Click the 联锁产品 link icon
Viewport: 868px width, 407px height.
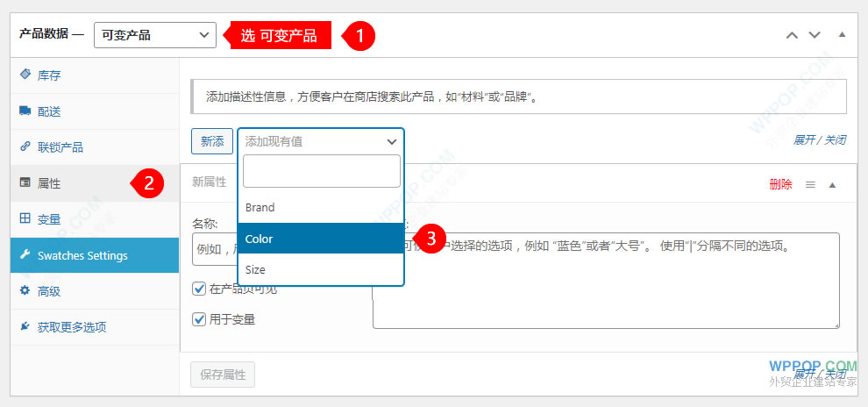click(25, 147)
